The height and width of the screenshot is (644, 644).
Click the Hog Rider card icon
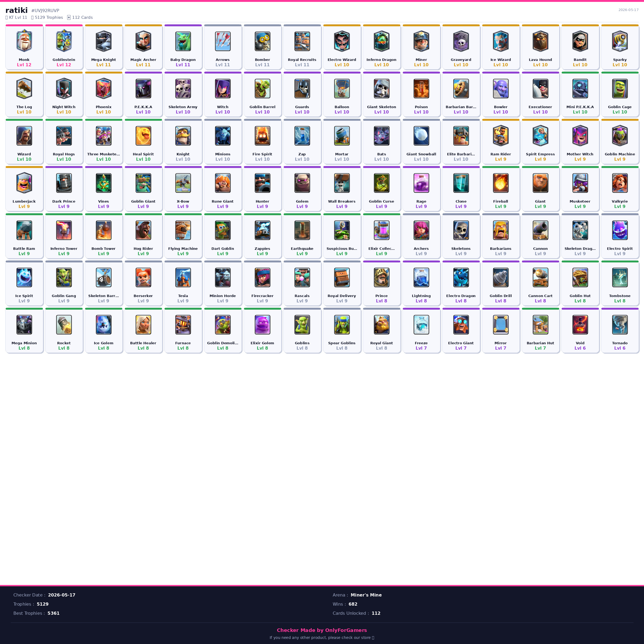click(143, 230)
